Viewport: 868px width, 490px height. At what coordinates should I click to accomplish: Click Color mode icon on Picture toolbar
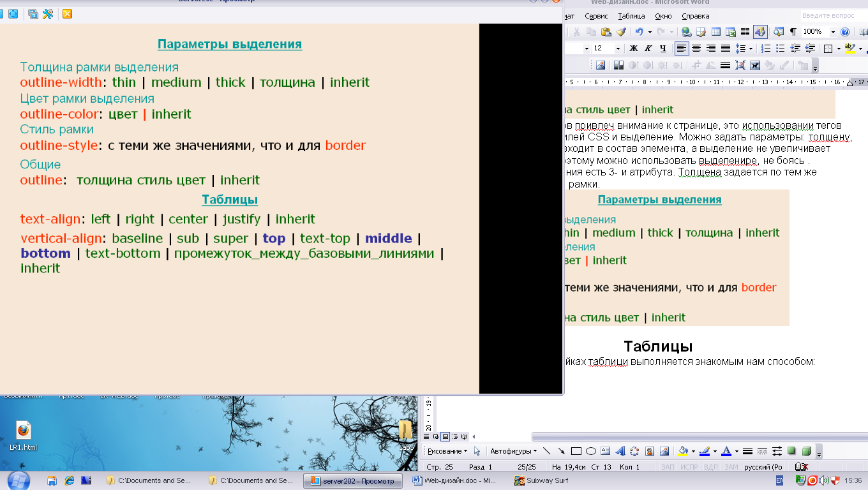pos(618,65)
